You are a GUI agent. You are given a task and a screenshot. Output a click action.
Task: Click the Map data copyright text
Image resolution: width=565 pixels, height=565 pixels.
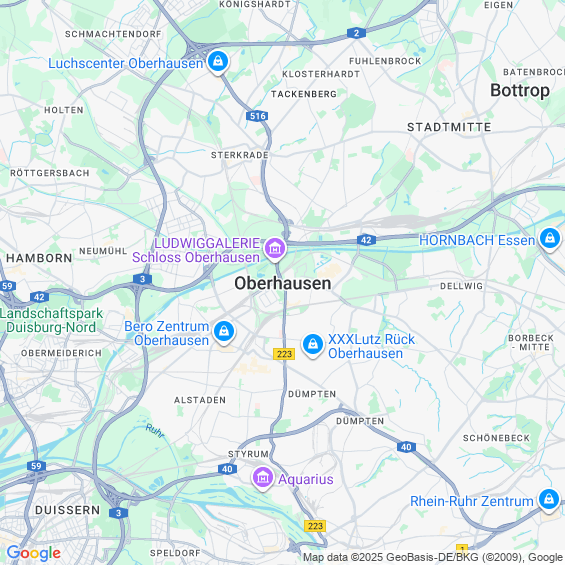pos(433,557)
